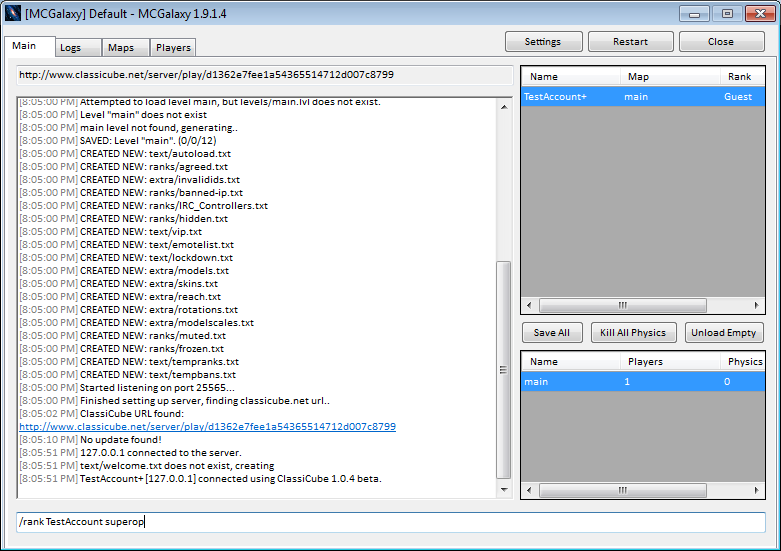Click the Restart button
This screenshot has width=781, height=551.
coord(631,42)
